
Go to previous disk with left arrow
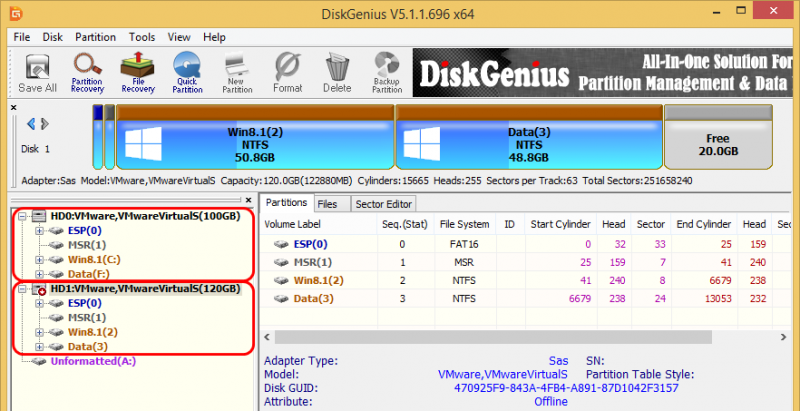click(31, 123)
